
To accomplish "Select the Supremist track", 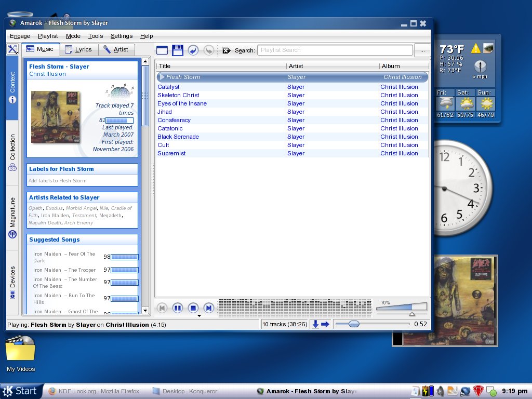I will pyautogui.click(x=292, y=153).
